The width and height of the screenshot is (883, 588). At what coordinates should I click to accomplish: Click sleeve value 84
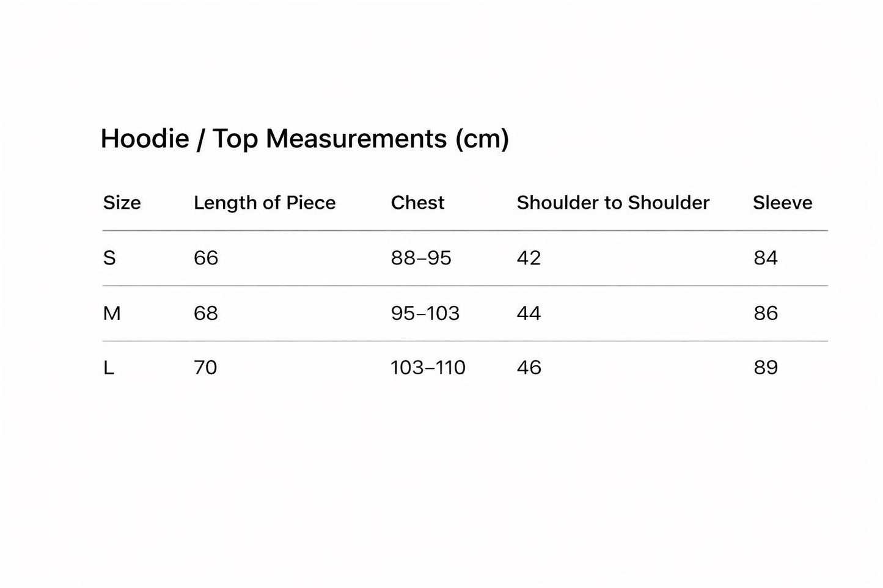(766, 258)
